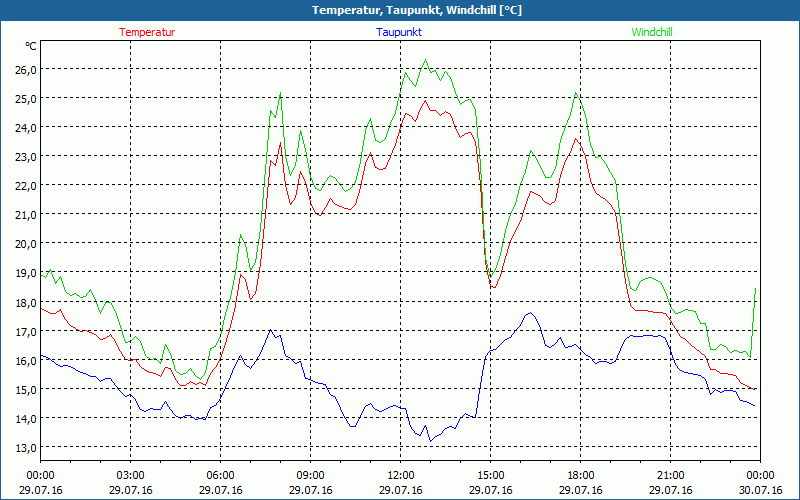Click the 03:00 time label on the x-axis
This screenshot has height=500, width=800.
click(x=131, y=476)
